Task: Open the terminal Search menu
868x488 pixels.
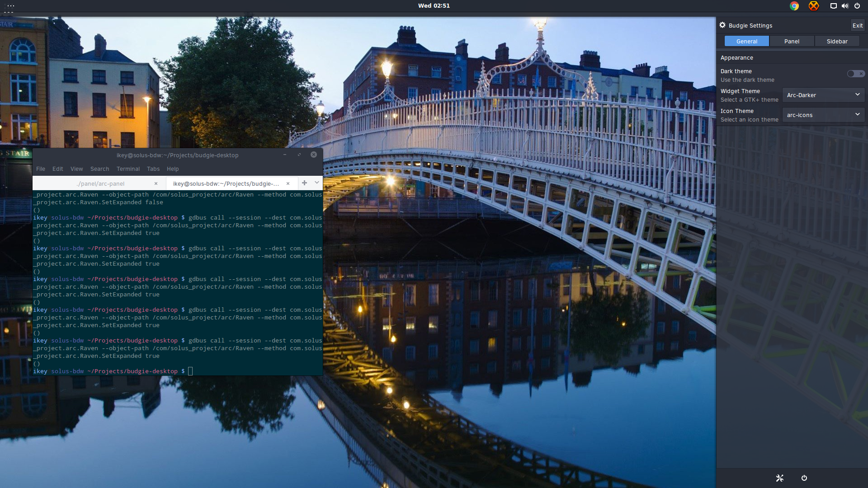Action: [x=100, y=169]
